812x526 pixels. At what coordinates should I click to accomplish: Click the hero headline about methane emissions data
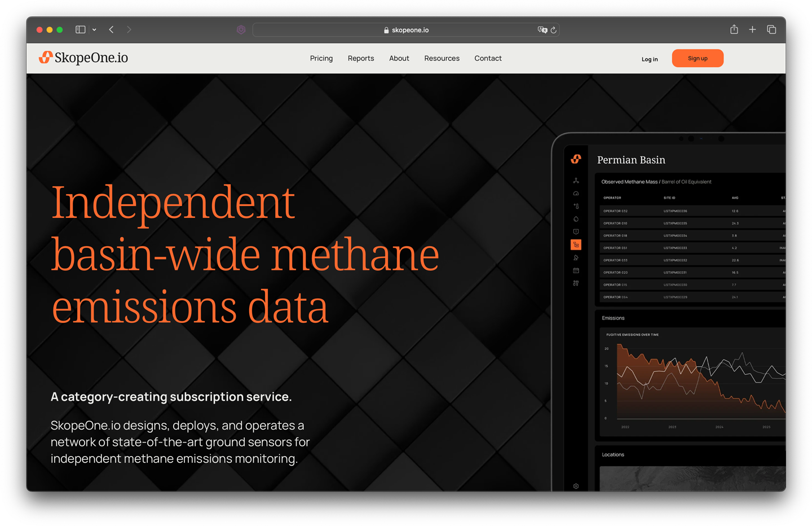pyautogui.click(x=245, y=254)
